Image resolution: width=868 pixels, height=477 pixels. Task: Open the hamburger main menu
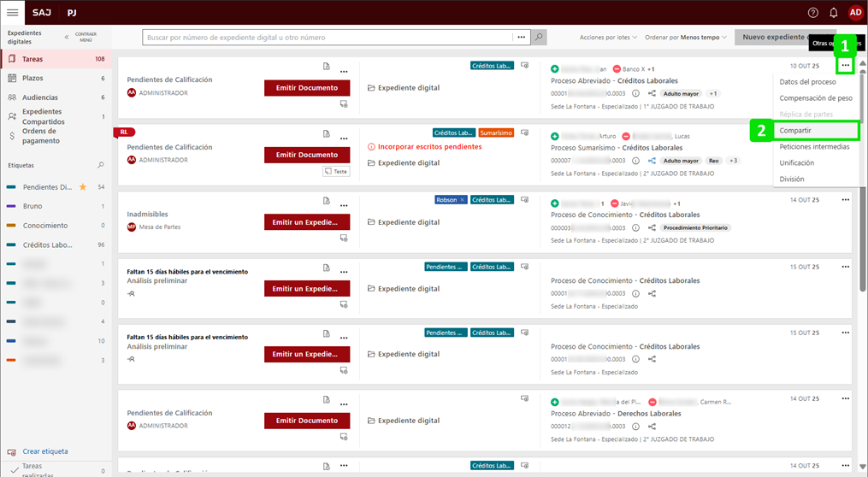13,13
